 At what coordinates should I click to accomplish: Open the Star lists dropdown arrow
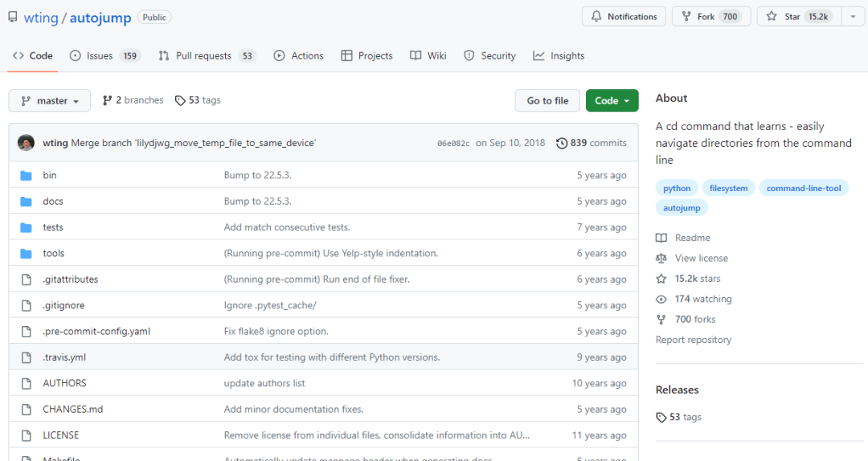853,17
